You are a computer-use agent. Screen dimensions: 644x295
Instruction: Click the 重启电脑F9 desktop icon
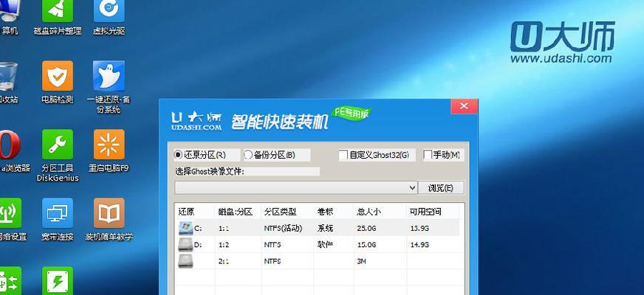pos(109,145)
